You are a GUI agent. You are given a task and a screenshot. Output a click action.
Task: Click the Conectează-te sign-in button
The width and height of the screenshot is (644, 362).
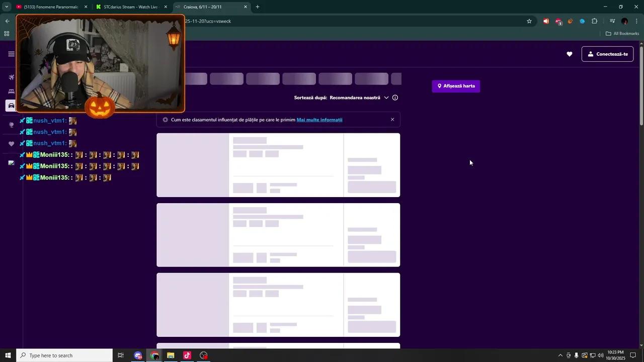pyautogui.click(x=607, y=54)
